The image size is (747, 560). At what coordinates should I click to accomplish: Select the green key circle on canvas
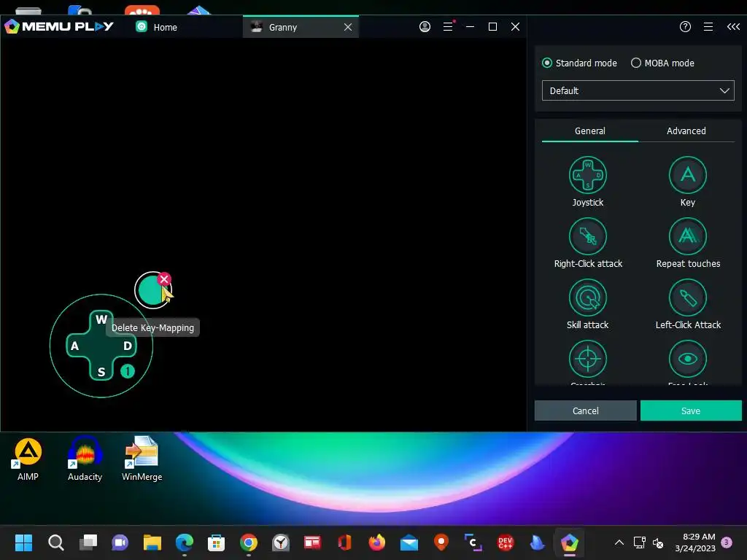click(x=152, y=290)
